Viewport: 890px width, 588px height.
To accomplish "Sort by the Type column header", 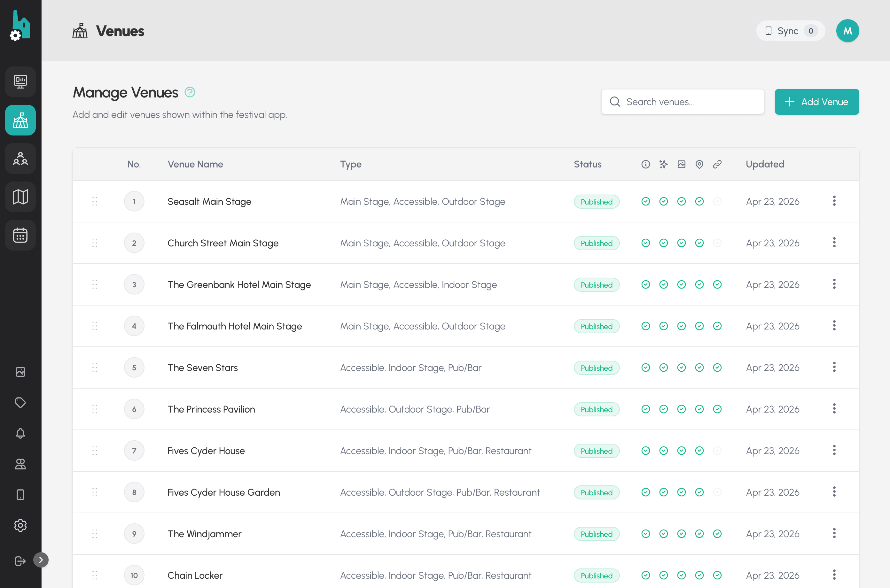I will (x=351, y=164).
